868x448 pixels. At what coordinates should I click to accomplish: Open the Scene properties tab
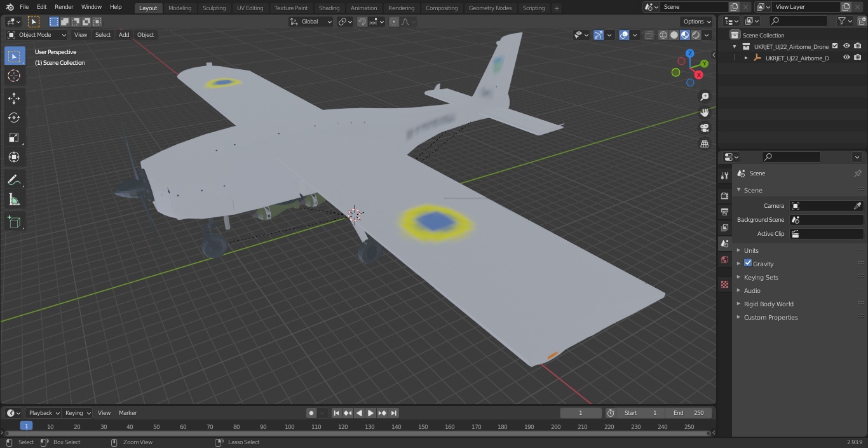pyautogui.click(x=724, y=243)
